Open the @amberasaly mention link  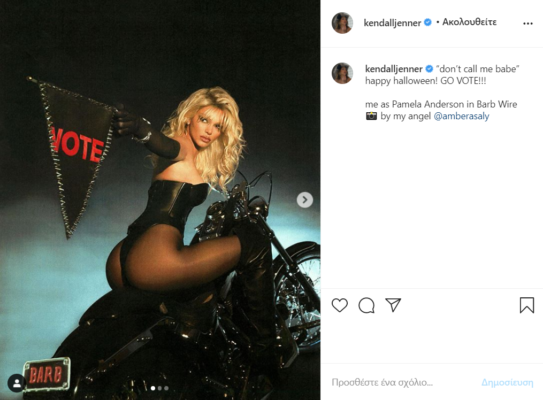tap(461, 116)
